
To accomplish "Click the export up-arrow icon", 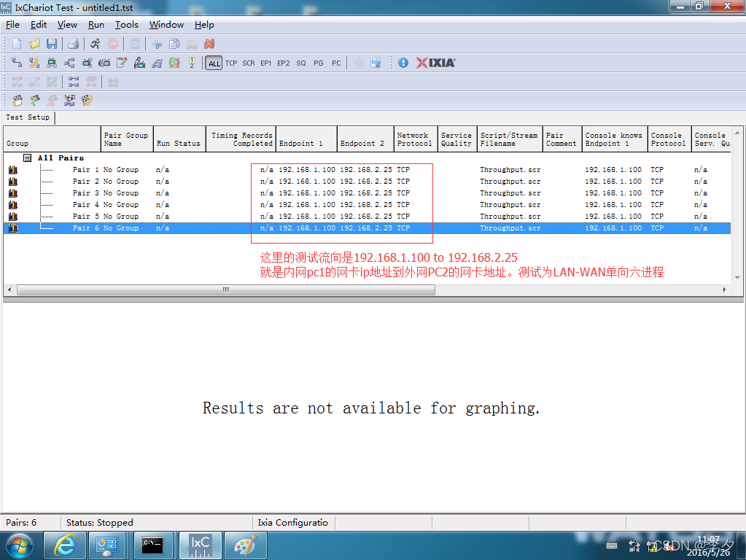I will tap(376, 63).
